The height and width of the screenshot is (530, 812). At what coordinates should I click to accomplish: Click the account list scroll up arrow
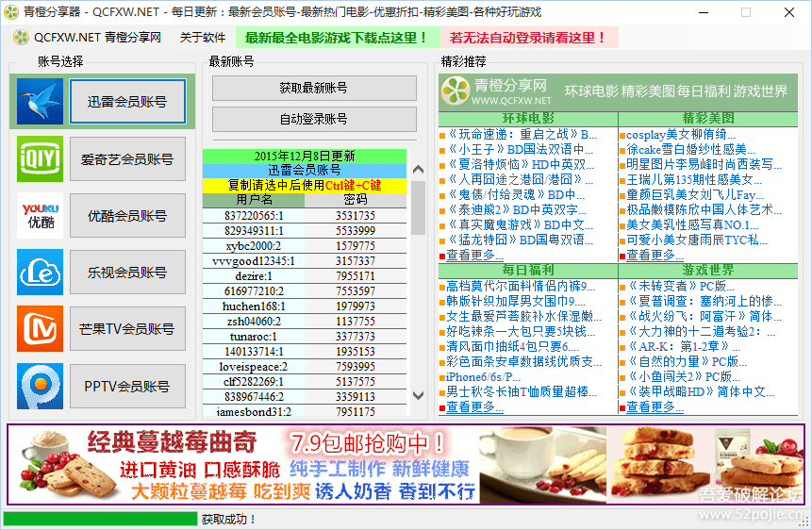[418, 170]
